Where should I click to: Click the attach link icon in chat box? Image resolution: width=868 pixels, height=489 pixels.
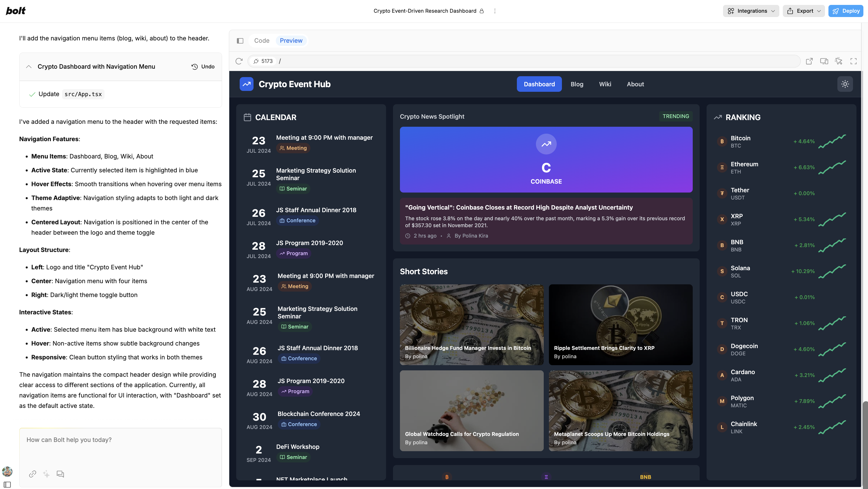click(x=32, y=474)
